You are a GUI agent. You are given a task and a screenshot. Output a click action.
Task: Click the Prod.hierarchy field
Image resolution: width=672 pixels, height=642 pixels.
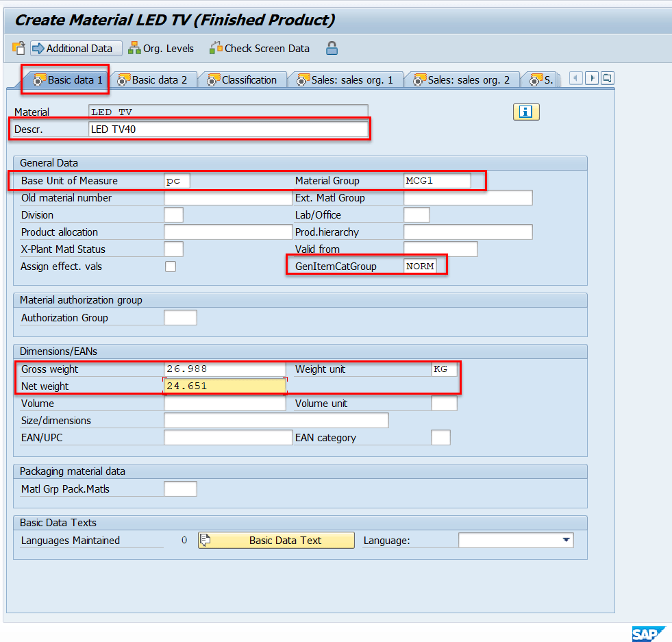tap(468, 232)
